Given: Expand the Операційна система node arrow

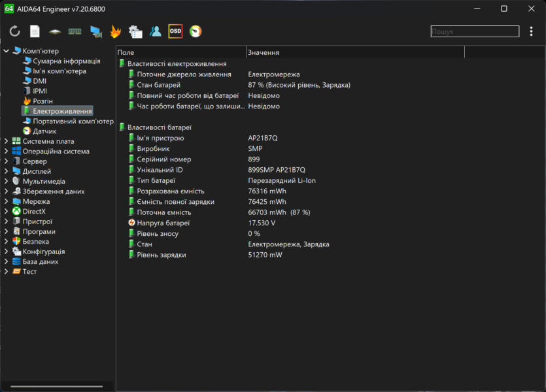Looking at the screenshot, I should 6,152.
